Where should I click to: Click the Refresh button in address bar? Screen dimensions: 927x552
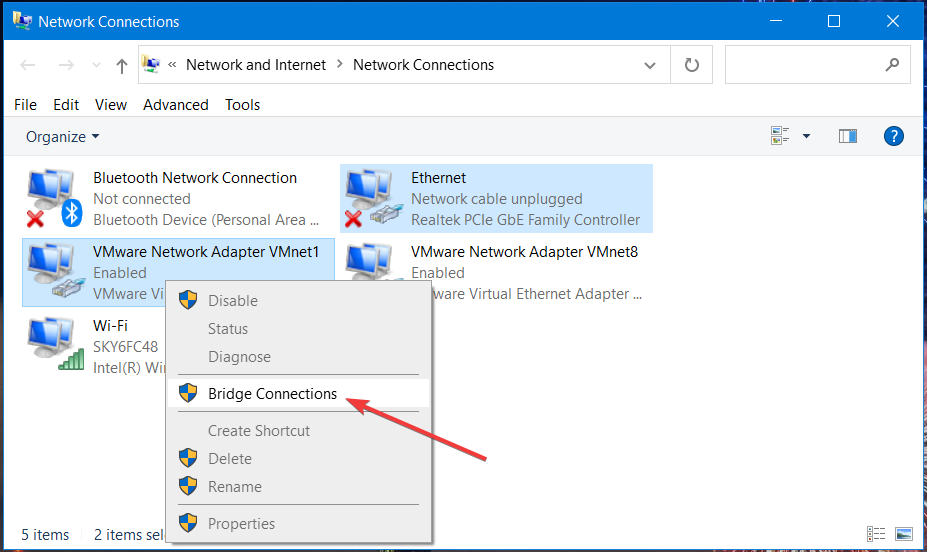click(x=691, y=65)
